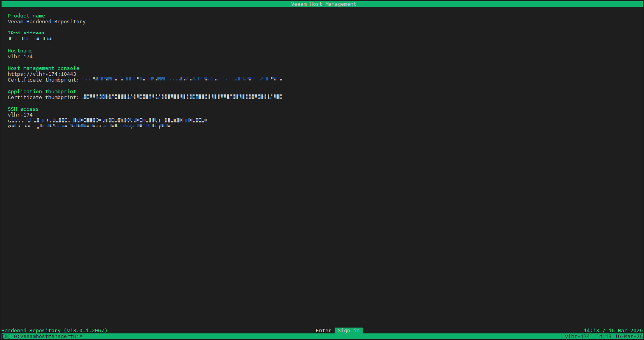Click the IPv4 address label
Screen dimensions: 644x340
pos(26,33)
